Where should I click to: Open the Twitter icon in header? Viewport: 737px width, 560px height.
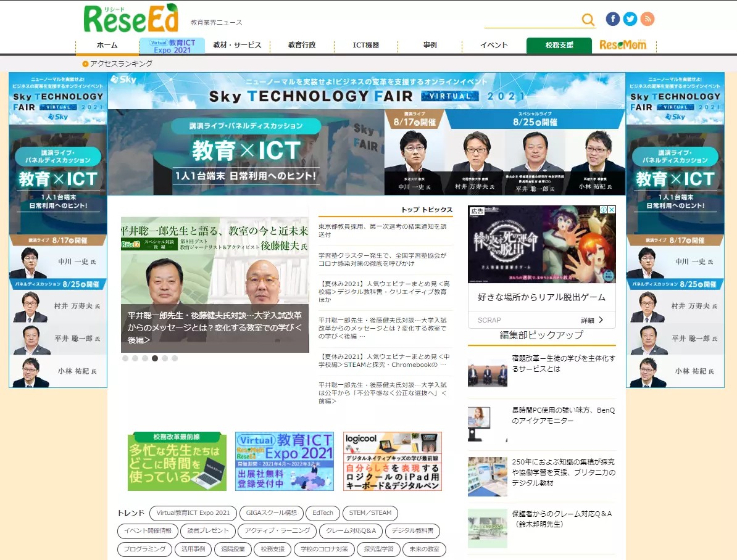[630, 19]
